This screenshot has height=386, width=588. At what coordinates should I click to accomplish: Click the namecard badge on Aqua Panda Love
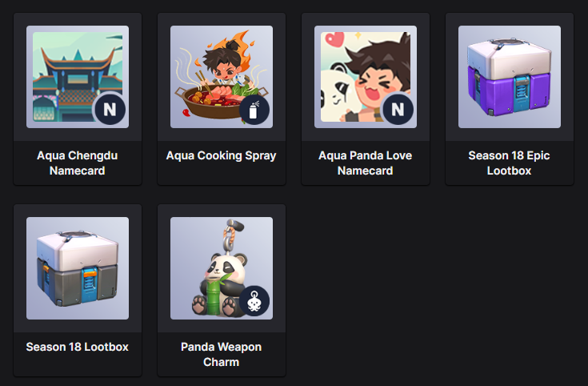398,109
